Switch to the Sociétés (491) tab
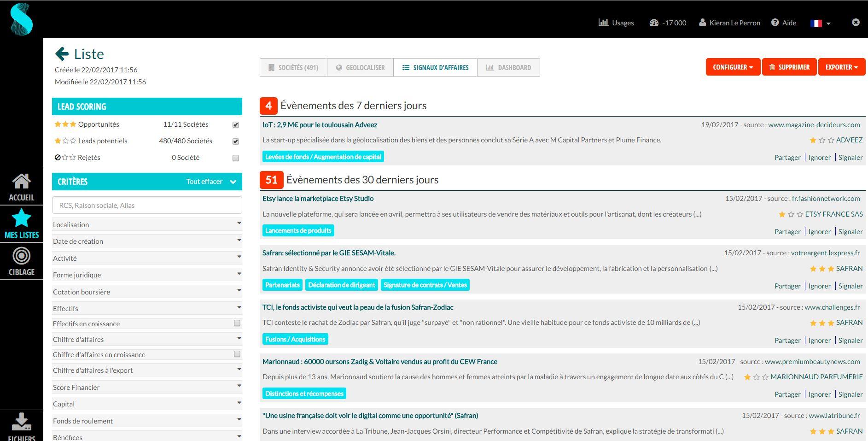This screenshot has width=868, height=441. coord(293,67)
